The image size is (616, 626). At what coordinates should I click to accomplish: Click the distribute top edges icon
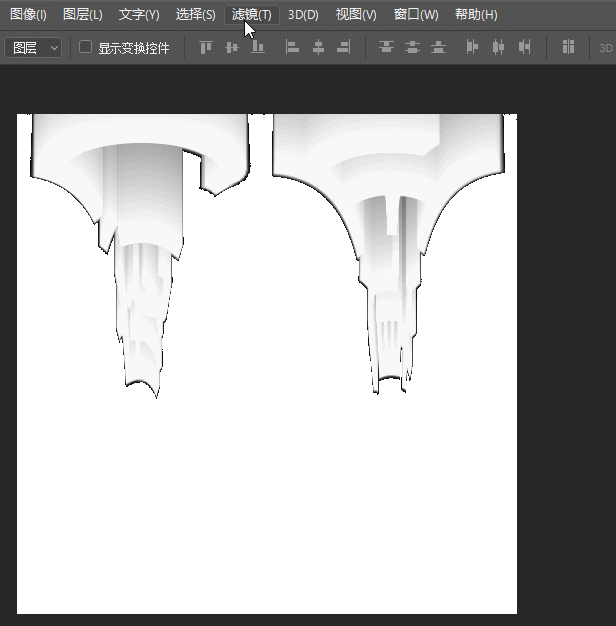tap(386, 47)
